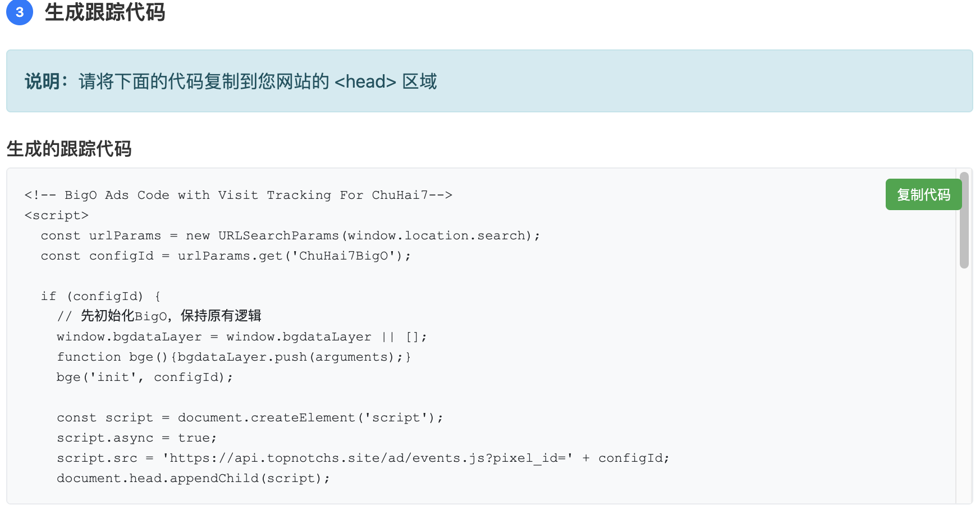Click the window.bgdataLayer assignment line

click(x=241, y=337)
